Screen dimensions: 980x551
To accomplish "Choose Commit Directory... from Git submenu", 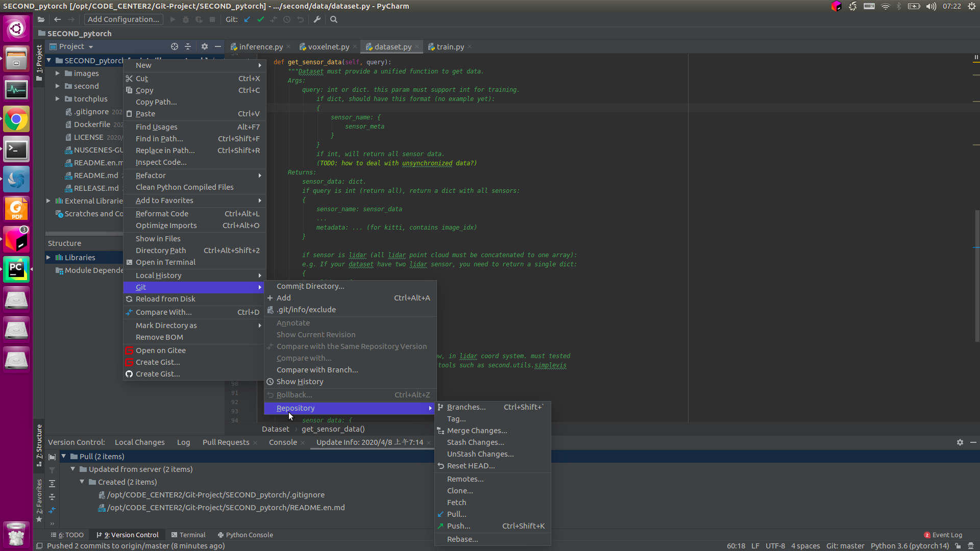I will click(x=350, y=286).
